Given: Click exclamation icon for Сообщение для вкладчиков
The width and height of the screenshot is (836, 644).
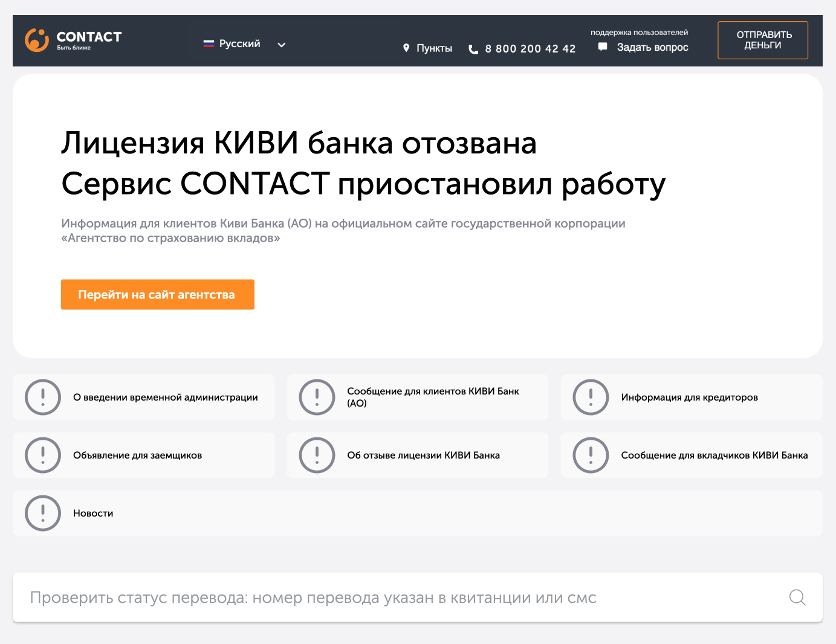Looking at the screenshot, I should click(591, 455).
